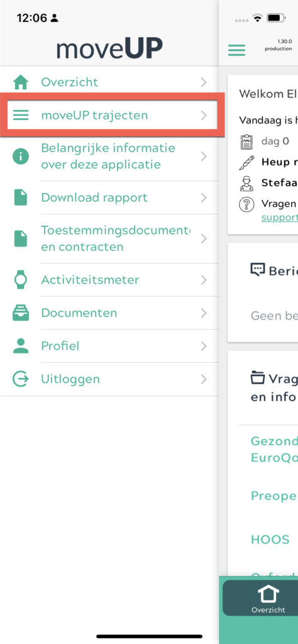Screen dimensions: 298x644
Task: Tap the document icon beside Toestemmingsdocumenten
Action: (21, 238)
